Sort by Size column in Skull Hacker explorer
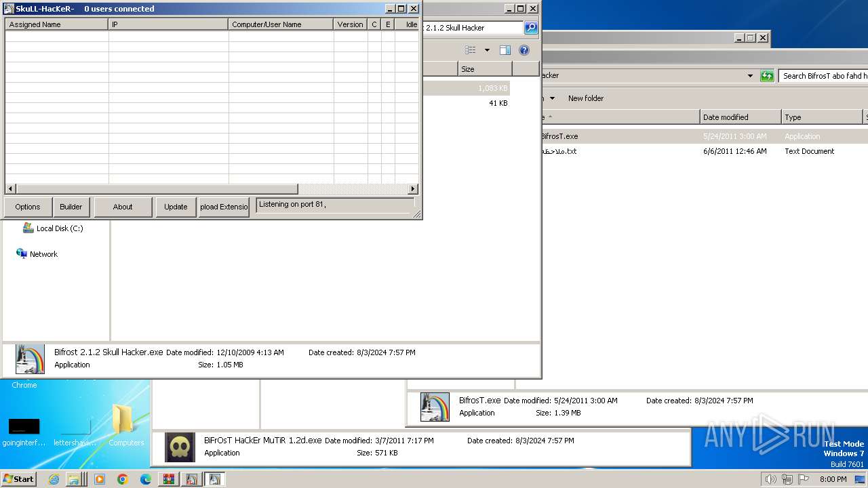 pyautogui.click(x=485, y=69)
